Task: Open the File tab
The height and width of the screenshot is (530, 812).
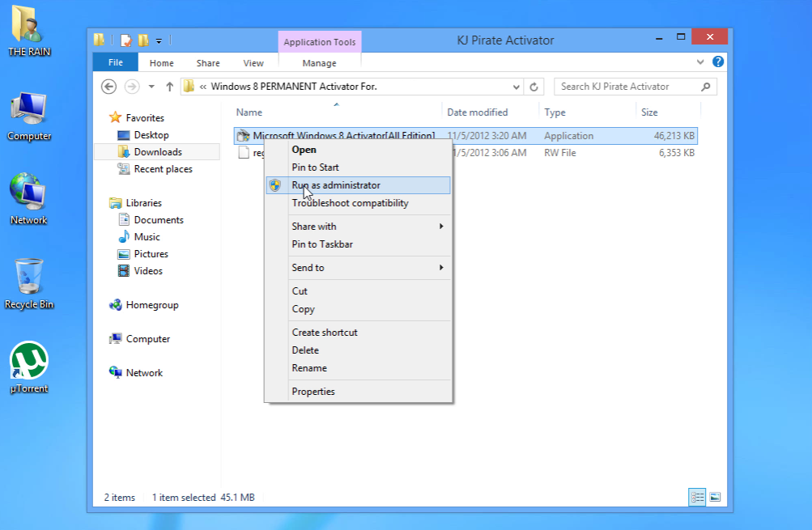Action: (116, 62)
